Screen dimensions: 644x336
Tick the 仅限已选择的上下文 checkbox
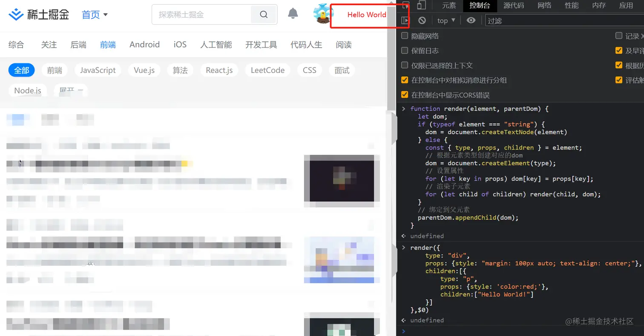(405, 65)
